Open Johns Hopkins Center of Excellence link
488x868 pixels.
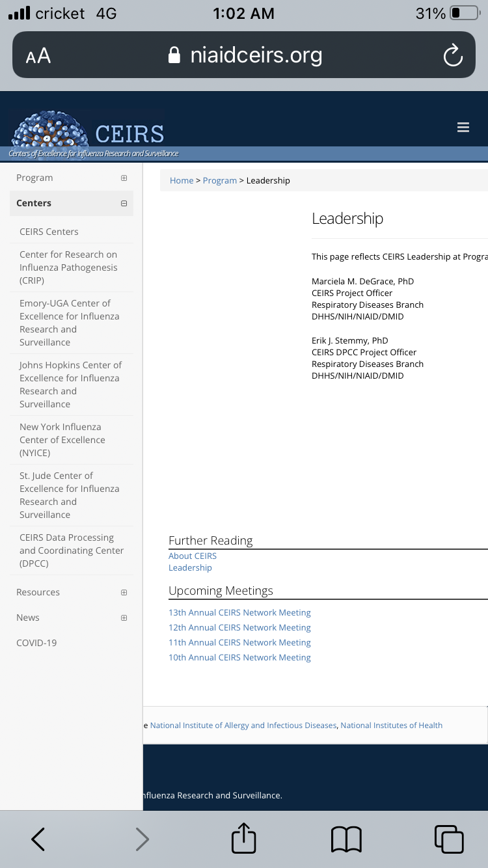70,385
